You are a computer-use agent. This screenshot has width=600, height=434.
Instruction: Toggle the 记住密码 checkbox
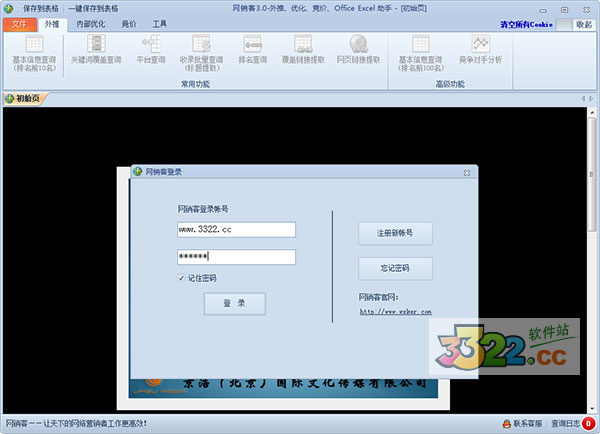tap(181, 278)
